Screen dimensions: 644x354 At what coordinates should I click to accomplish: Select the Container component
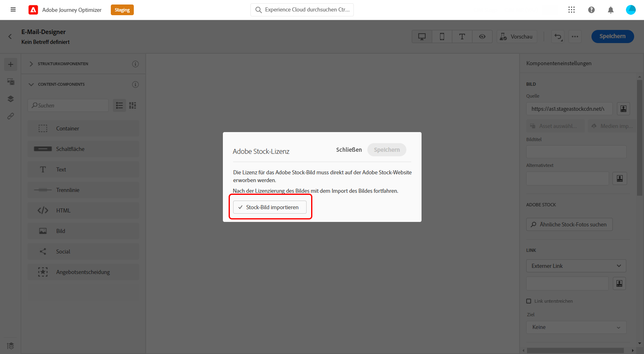click(x=83, y=128)
